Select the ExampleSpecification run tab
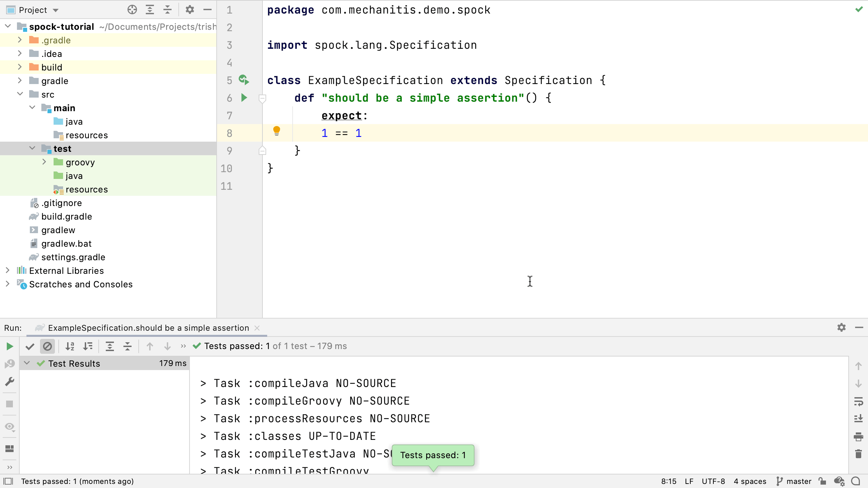 148,328
